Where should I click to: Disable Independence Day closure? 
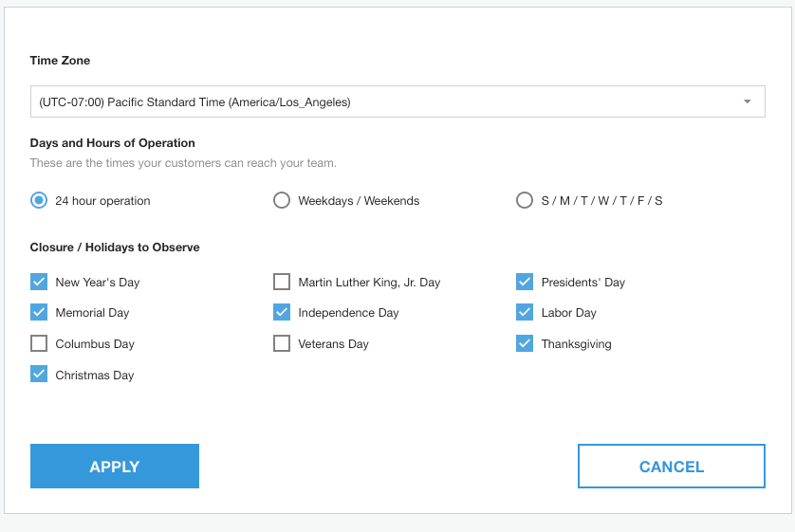(x=282, y=312)
